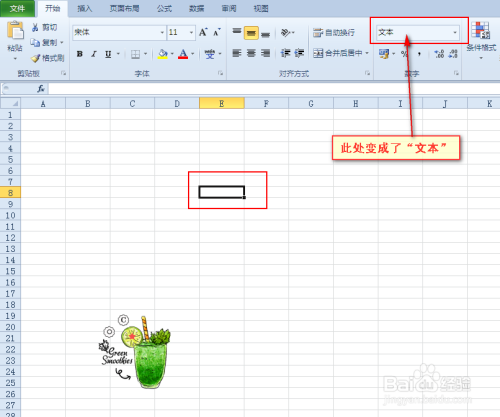This screenshot has height=417, width=500.
Task: Apply comma style
Action: (419, 54)
